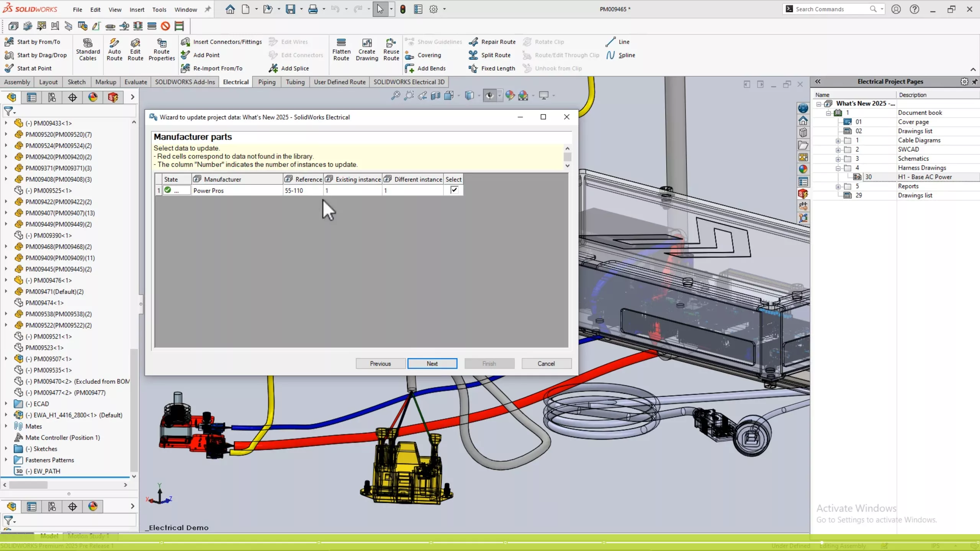The width and height of the screenshot is (980, 551).
Task: Click Fixed Length tool
Action: [x=492, y=68]
